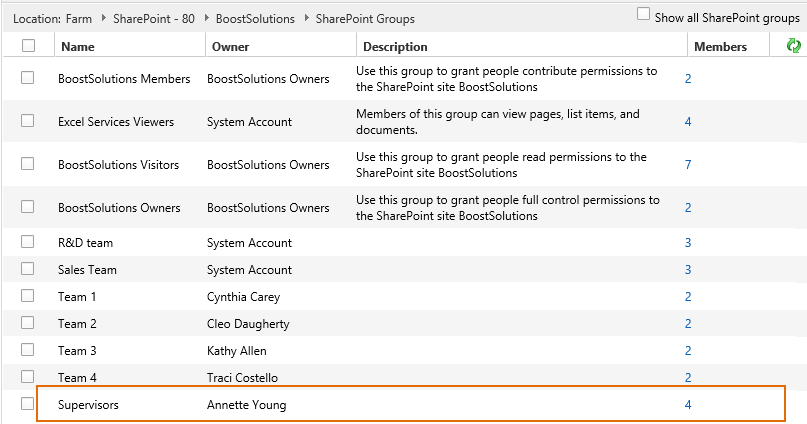Screen dimensions: 807x424
Task: Open member count 4 for Supervisors
Action: 688,405
